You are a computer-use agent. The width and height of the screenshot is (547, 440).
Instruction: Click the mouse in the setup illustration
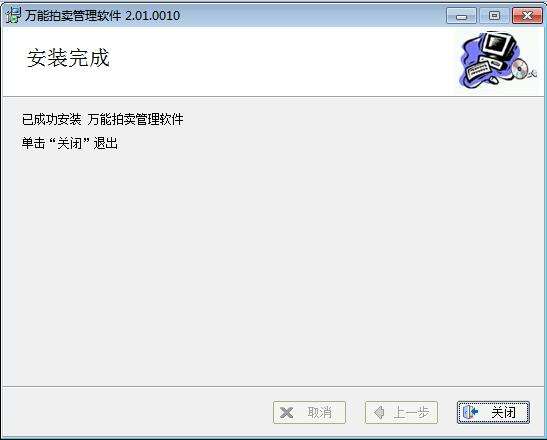[x=493, y=80]
